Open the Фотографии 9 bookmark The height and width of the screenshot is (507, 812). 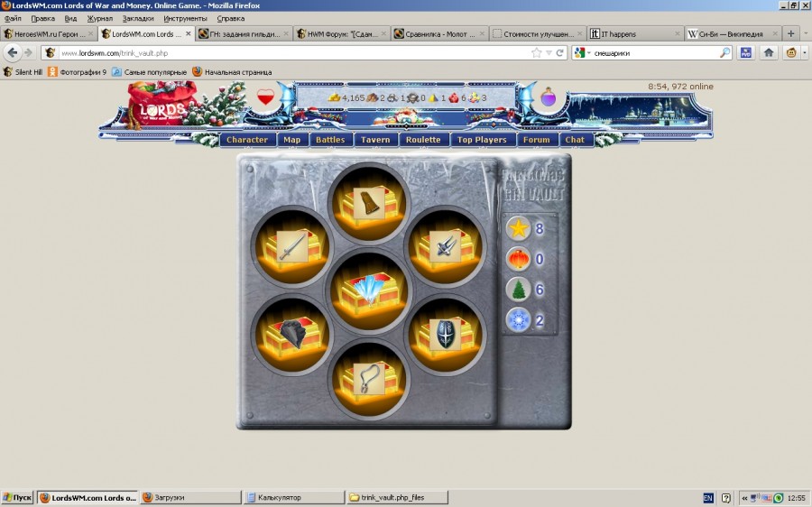pyautogui.click(x=78, y=72)
